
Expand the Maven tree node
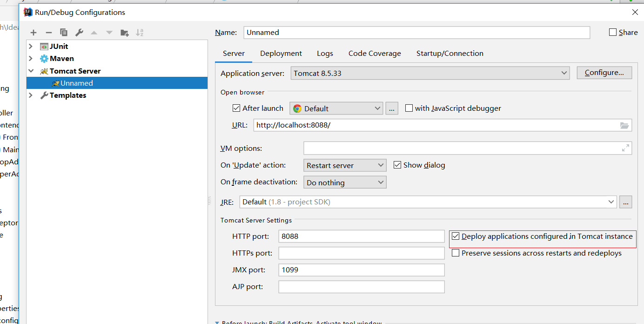[x=31, y=58]
